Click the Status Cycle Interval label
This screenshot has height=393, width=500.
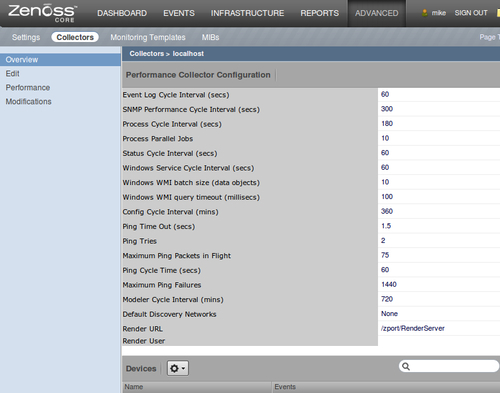click(x=170, y=154)
